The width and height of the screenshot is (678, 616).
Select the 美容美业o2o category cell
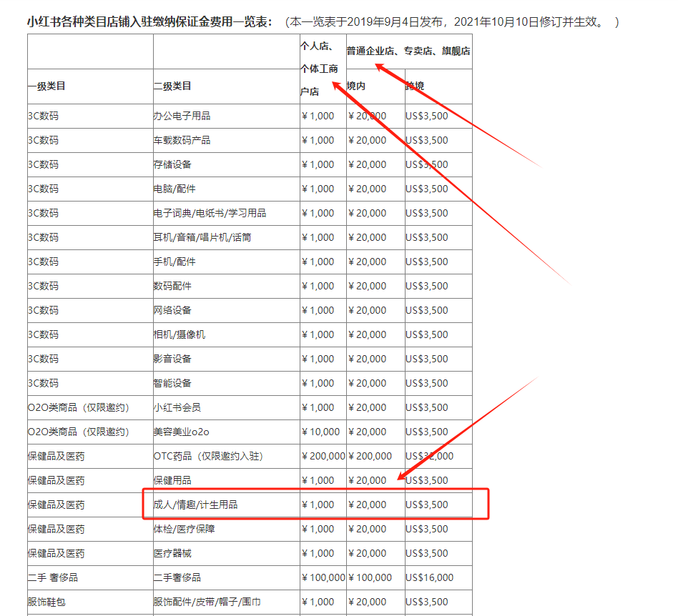(x=181, y=432)
